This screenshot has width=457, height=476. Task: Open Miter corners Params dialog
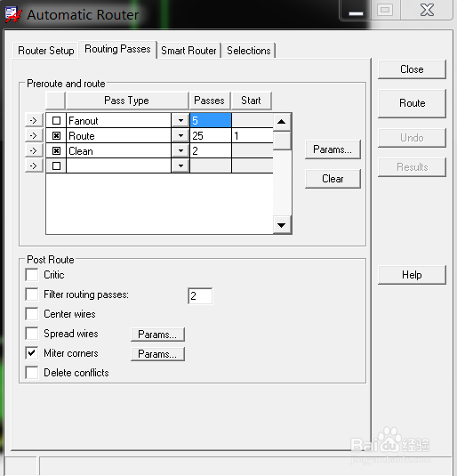click(157, 354)
